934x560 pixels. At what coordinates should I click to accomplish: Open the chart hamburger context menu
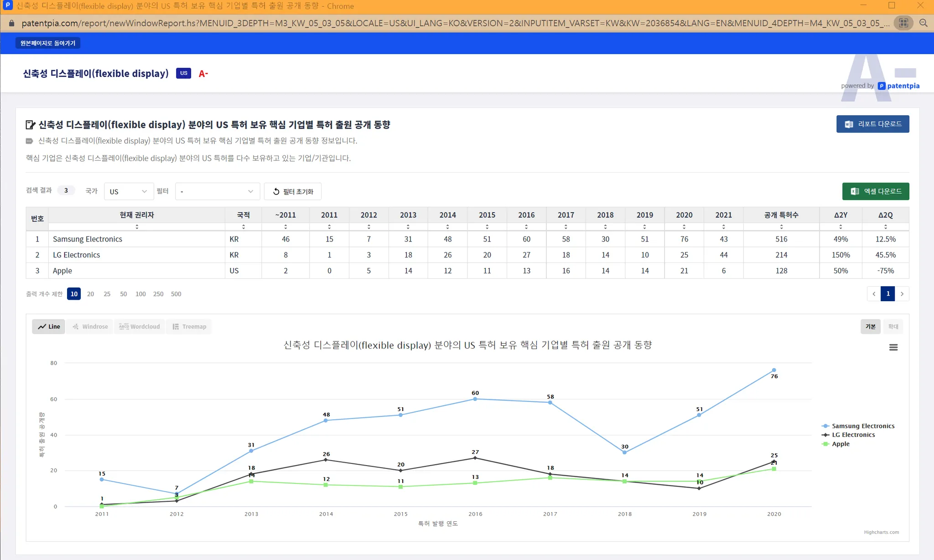click(893, 347)
